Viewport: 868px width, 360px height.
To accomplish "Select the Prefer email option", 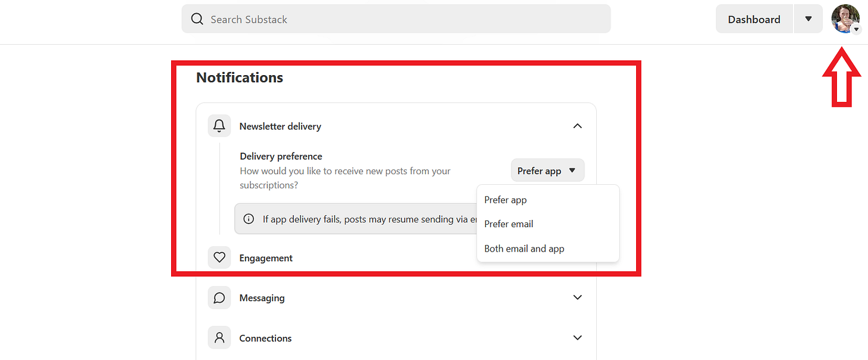I will pyautogui.click(x=509, y=224).
